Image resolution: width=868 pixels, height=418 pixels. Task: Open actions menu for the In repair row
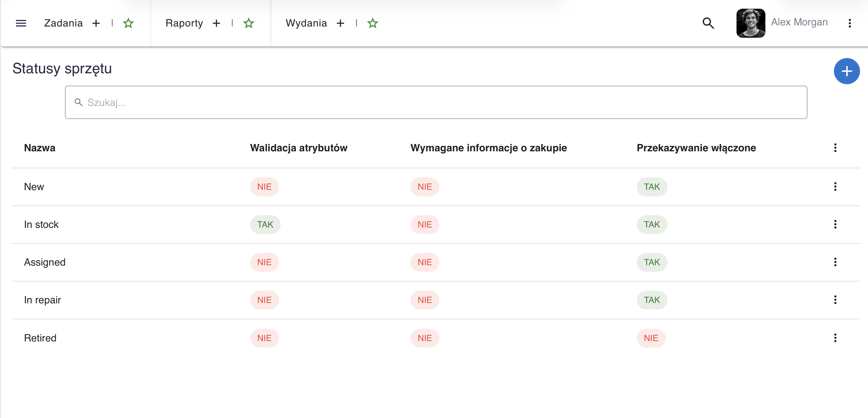[835, 300]
